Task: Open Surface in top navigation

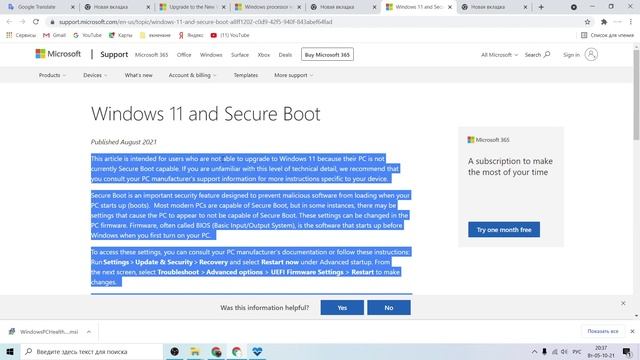Action: tap(240, 55)
